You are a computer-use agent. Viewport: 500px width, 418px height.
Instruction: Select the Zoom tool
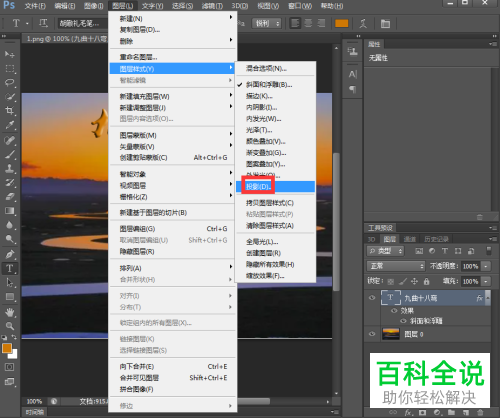[10, 326]
